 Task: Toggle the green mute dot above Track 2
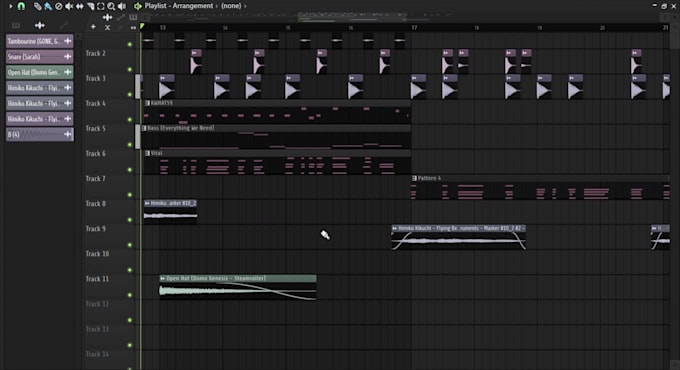coord(130,44)
